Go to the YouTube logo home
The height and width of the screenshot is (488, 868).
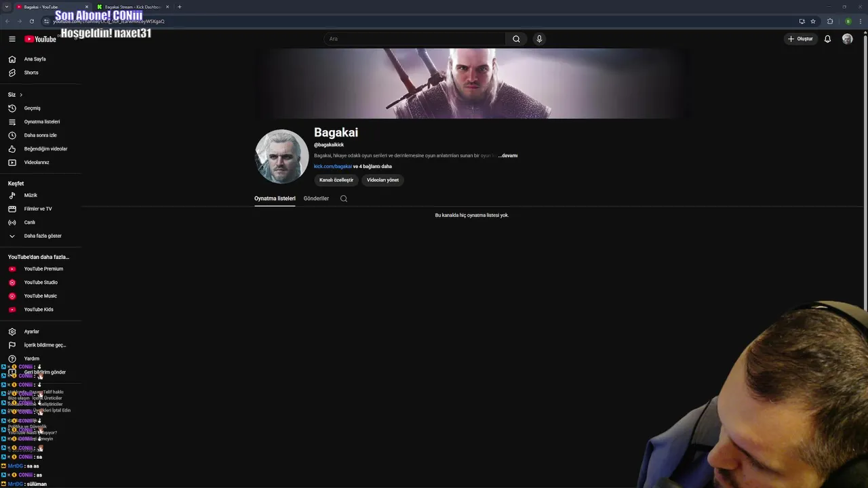(40, 39)
